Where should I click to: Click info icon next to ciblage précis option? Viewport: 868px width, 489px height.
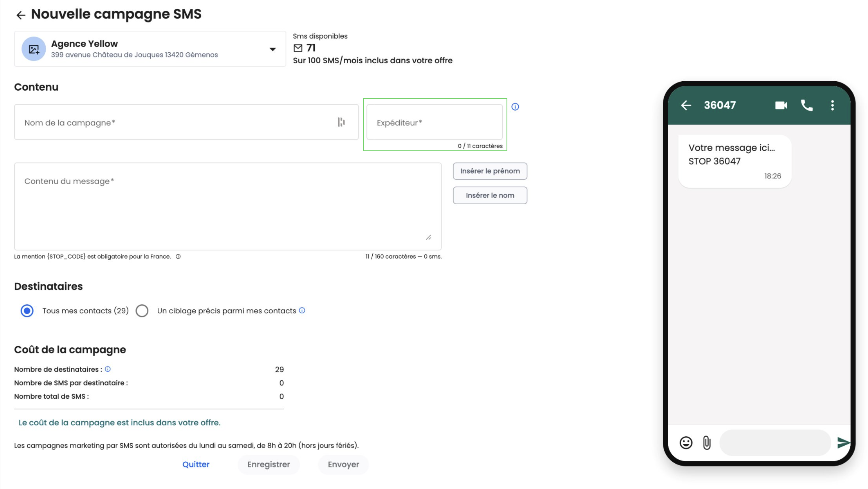pyautogui.click(x=302, y=310)
